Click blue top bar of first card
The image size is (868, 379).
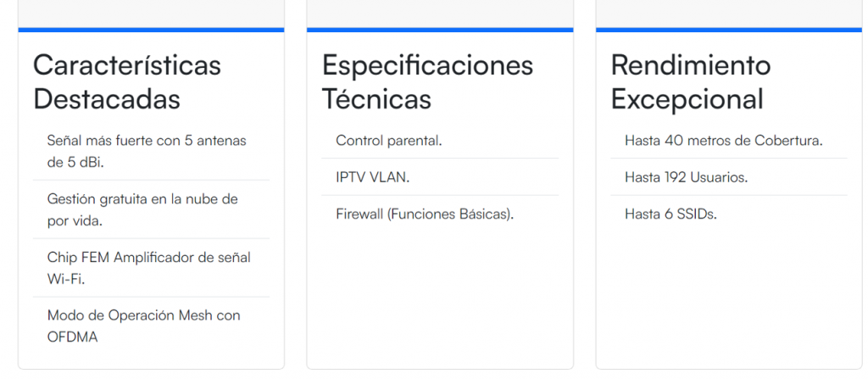[x=151, y=30]
